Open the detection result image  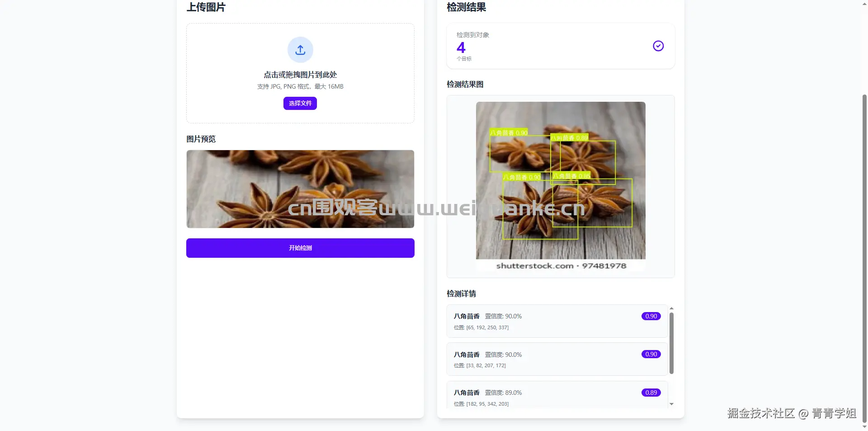click(561, 186)
